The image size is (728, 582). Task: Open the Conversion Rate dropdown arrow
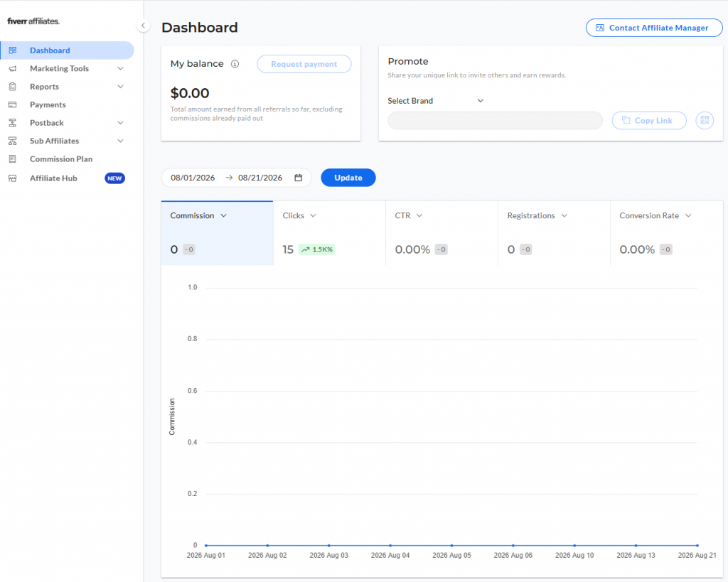(688, 215)
